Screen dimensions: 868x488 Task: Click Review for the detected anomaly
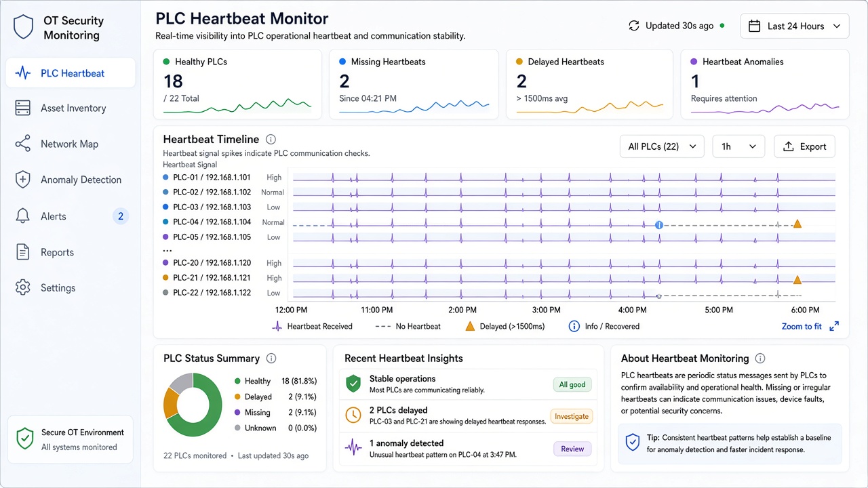coord(572,448)
